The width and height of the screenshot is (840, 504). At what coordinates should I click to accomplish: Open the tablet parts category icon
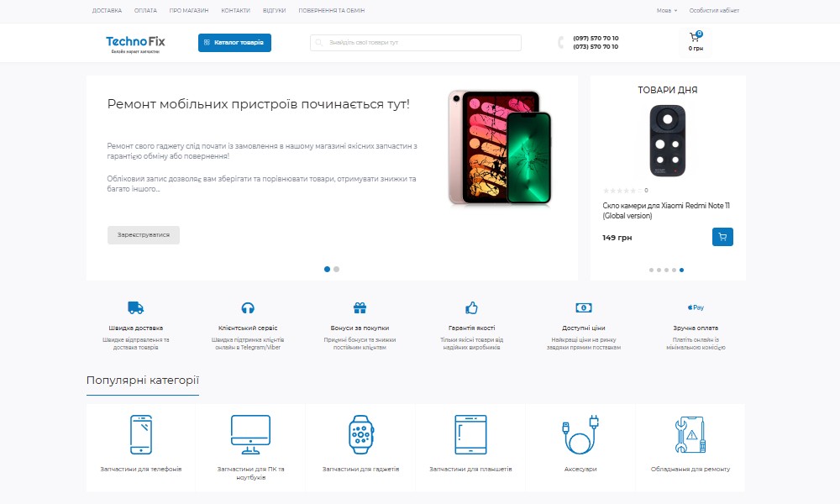(x=471, y=434)
